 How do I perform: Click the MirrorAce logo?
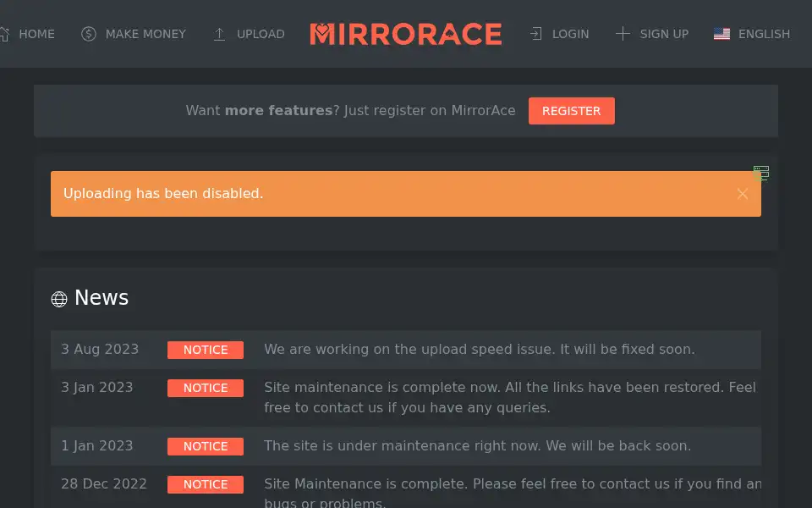click(405, 34)
